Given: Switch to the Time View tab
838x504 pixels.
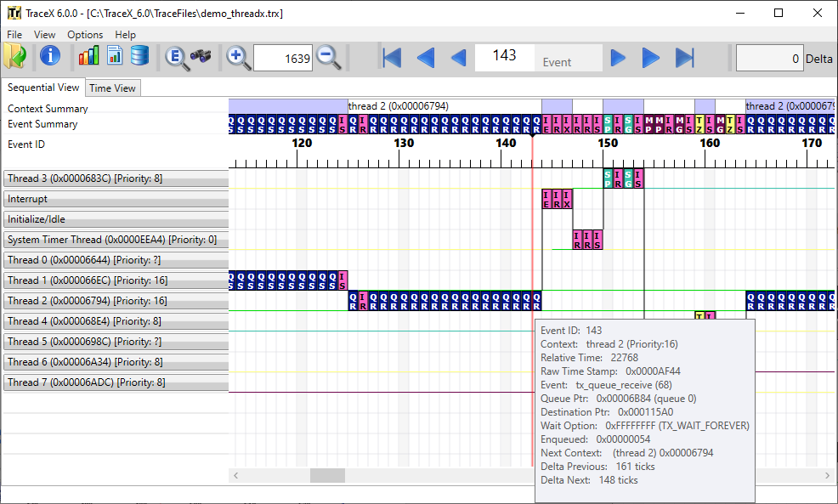Looking at the screenshot, I should tap(112, 88).
